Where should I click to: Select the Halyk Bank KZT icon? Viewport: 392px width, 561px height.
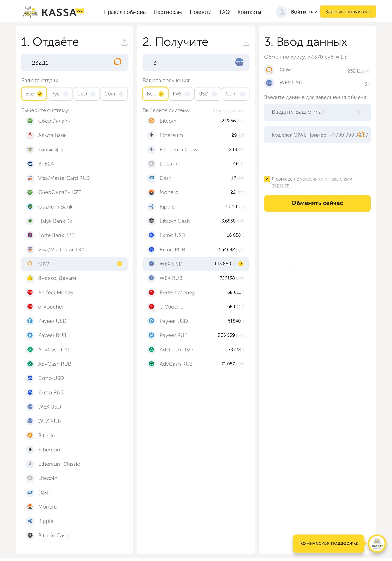click(x=30, y=221)
